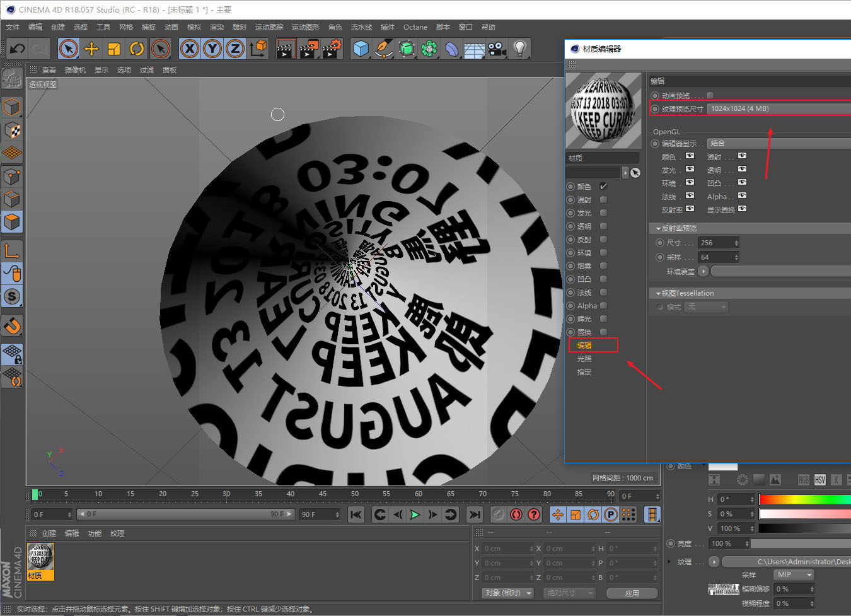Disable the 颜色 channel checkbox

coord(603,187)
